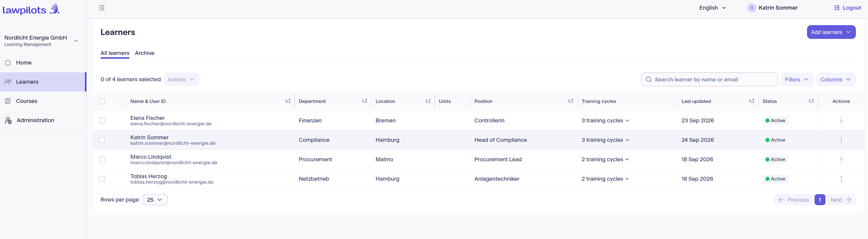Log out using the Logout link

tap(847, 8)
